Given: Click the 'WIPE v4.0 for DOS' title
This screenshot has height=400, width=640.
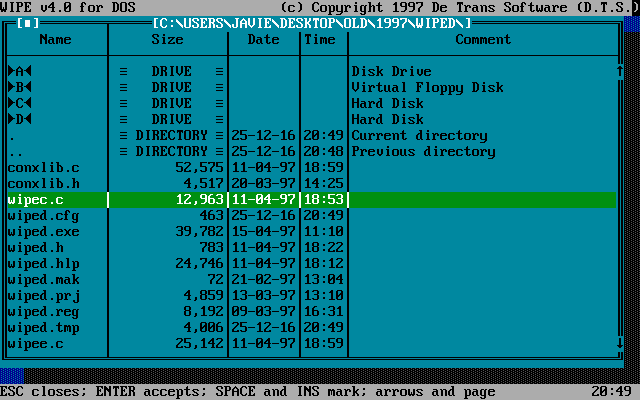Looking at the screenshot, I should click(x=68, y=7).
